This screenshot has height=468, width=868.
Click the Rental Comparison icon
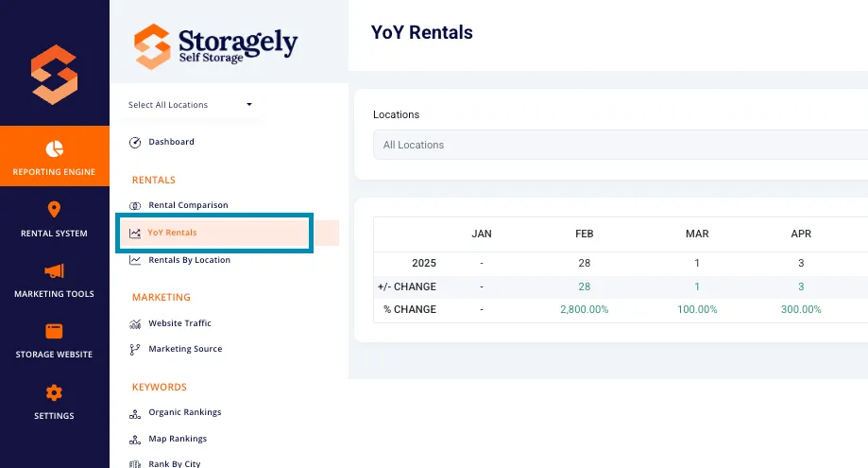[x=135, y=205]
